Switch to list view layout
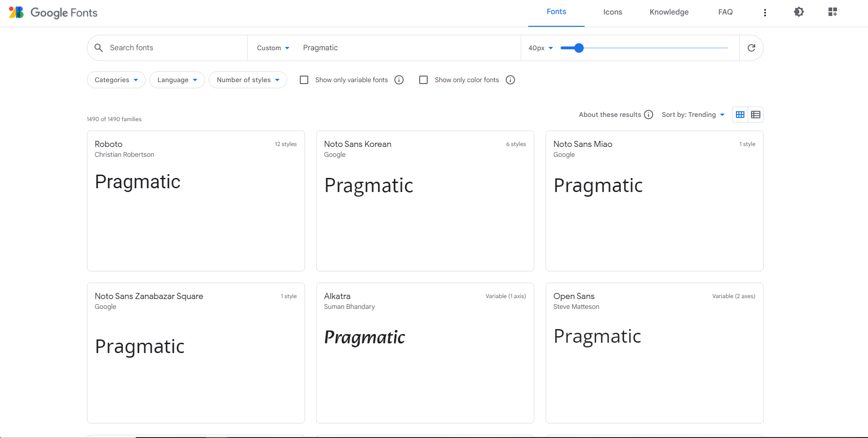Viewport: 868px width, 438px height. click(x=756, y=115)
